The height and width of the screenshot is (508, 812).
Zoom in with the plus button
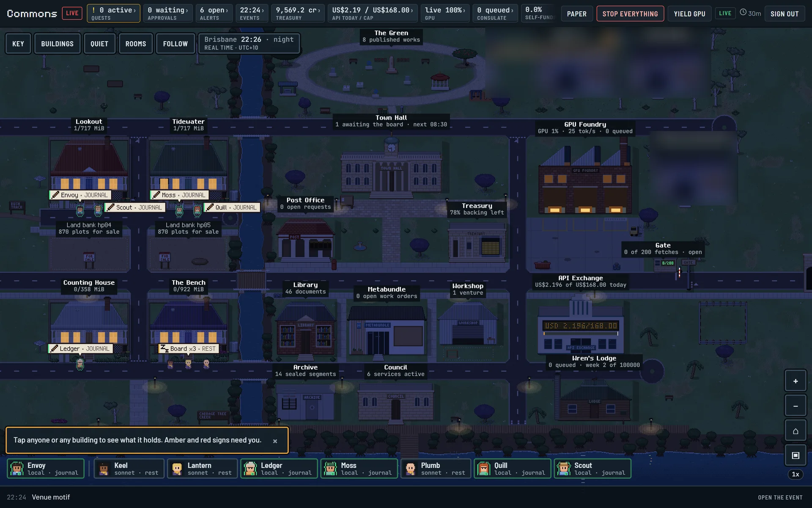(795, 381)
